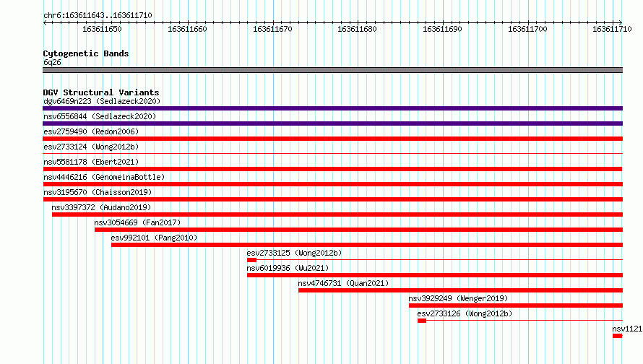Click nsv3195670 (Chaisson2019) label

coord(98,192)
